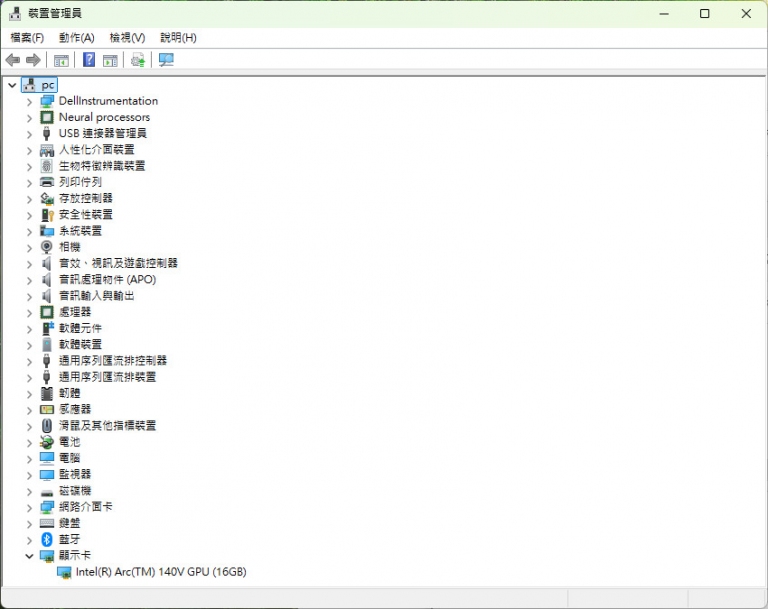768x609 pixels.
Task: Open the 檔案(F) menu
Action: [x=27, y=38]
